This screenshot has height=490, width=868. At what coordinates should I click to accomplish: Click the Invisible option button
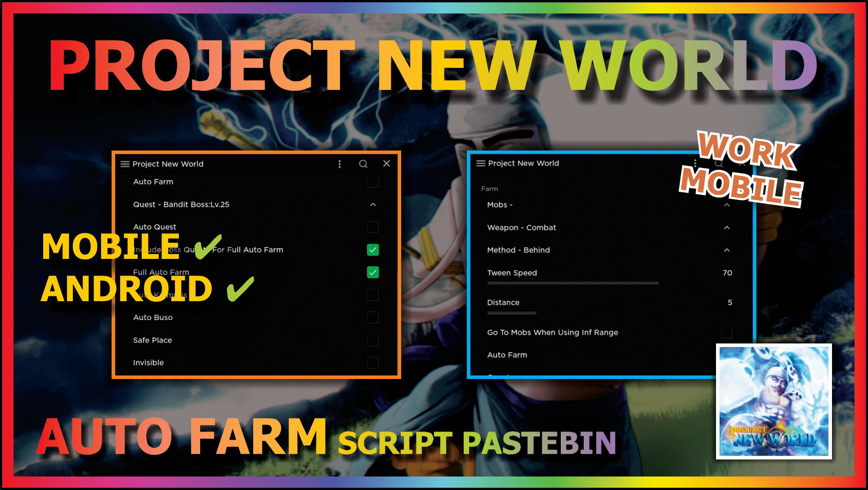[x=374, y=362]
